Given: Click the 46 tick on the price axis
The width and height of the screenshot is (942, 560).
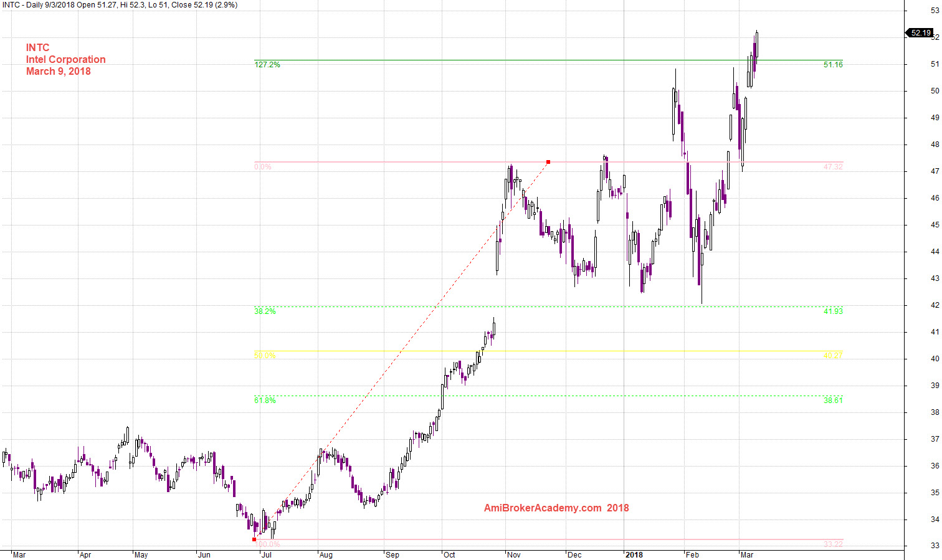Looking at the screenshot, I should [935, 198].
